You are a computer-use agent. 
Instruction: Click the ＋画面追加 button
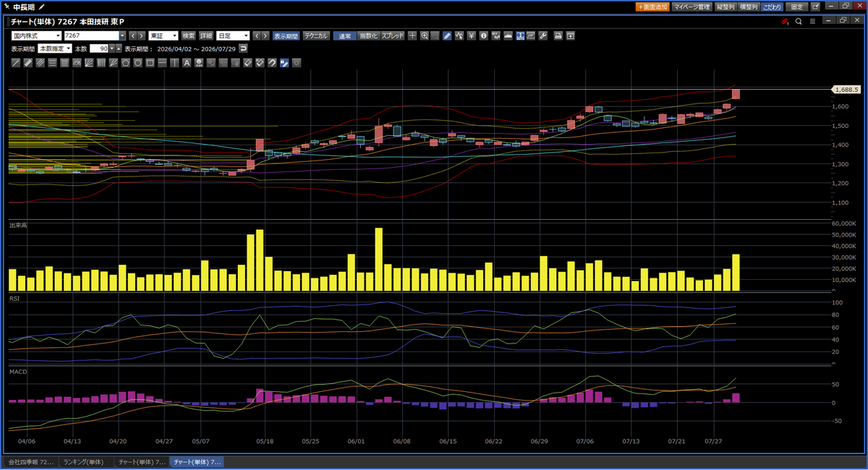(652, 7)
